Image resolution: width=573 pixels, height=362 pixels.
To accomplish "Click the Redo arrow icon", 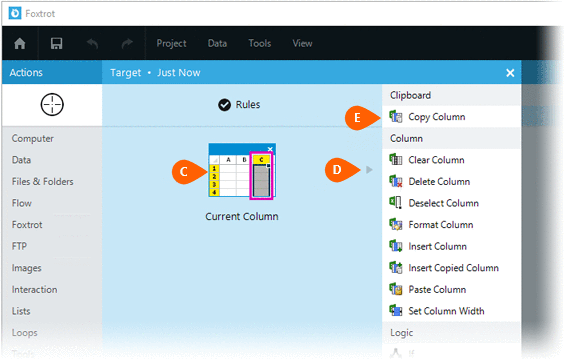I will pos(127,43).
